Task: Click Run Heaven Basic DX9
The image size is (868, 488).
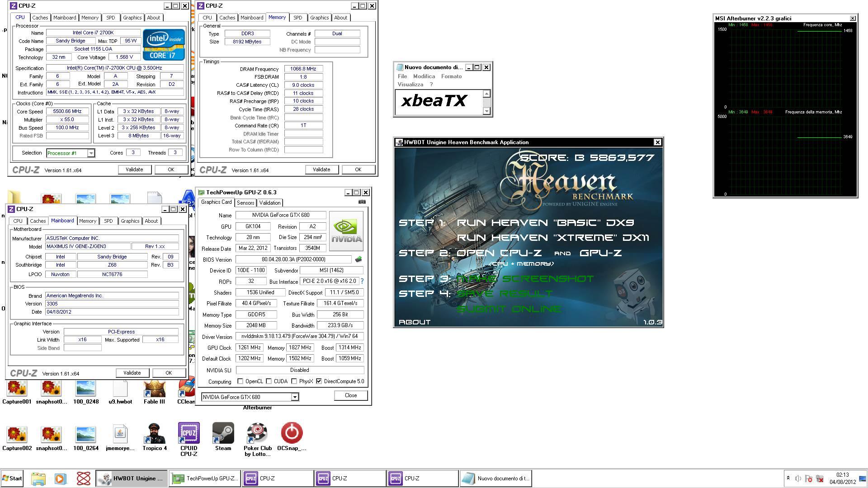Action: [x=546, y=223]
